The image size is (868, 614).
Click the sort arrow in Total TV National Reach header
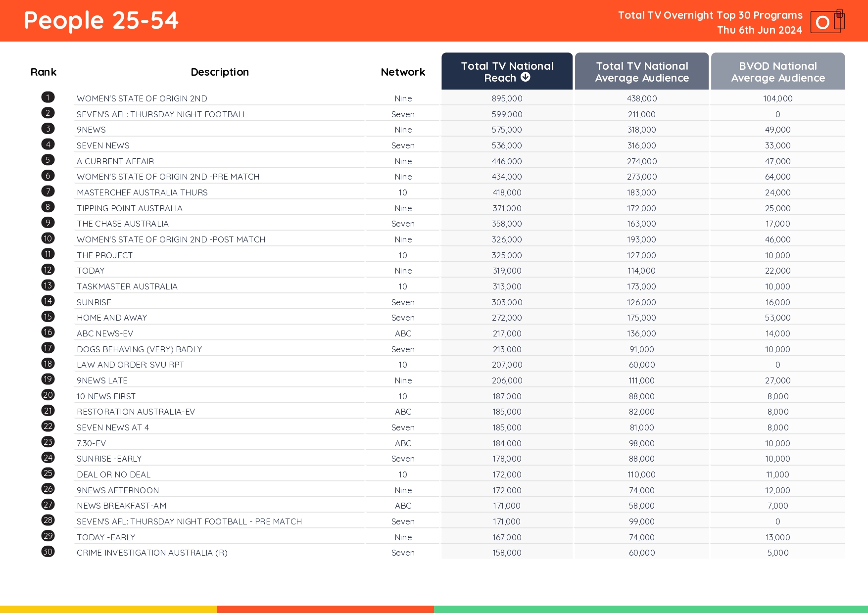[x=526, y=77]
